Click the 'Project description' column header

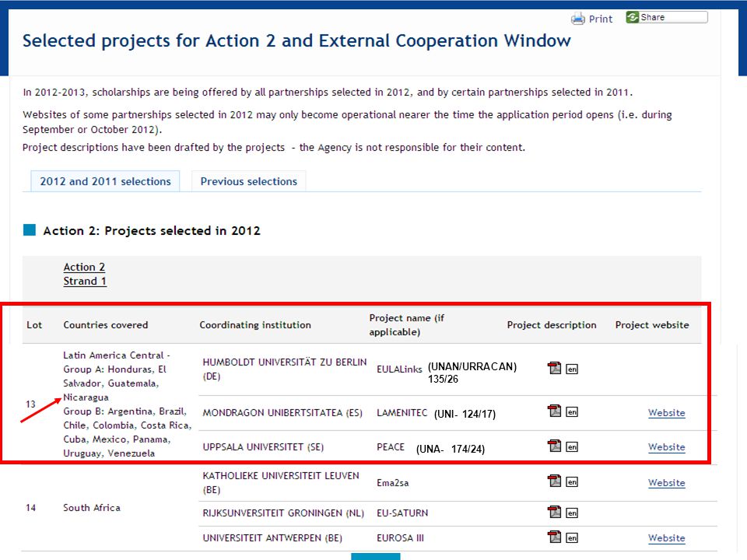[x=552, y=325]
